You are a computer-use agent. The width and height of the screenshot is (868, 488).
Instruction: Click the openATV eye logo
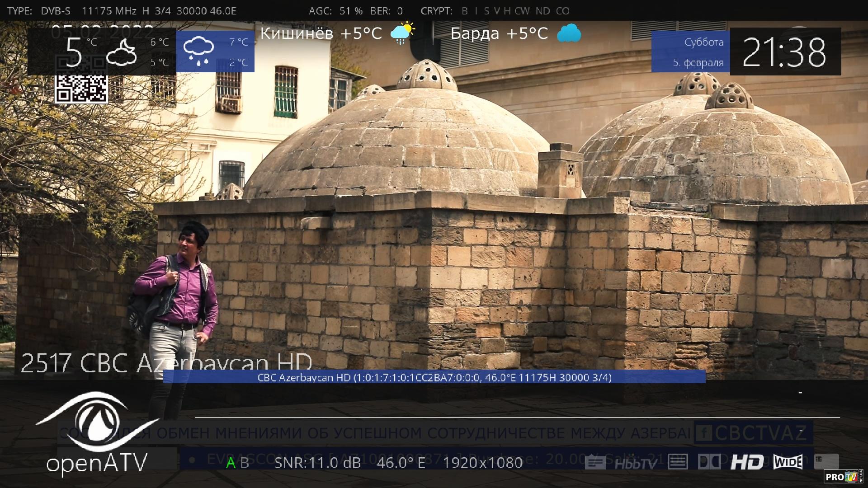click(x=97, y=422)
